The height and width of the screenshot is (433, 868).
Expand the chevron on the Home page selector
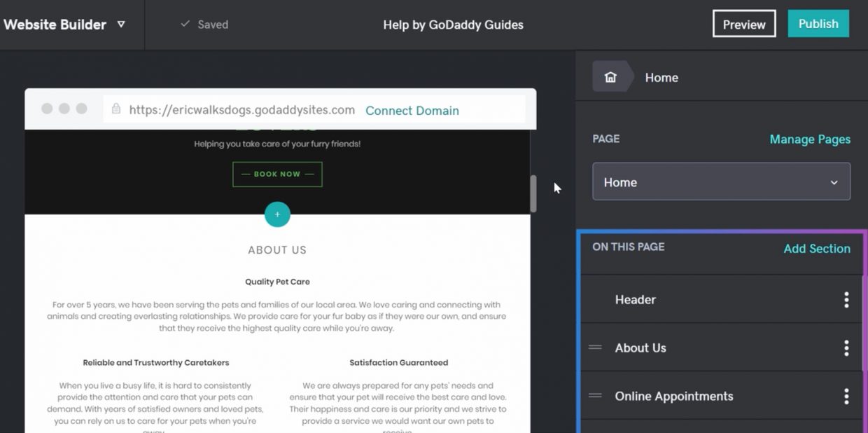click(834, 181)
